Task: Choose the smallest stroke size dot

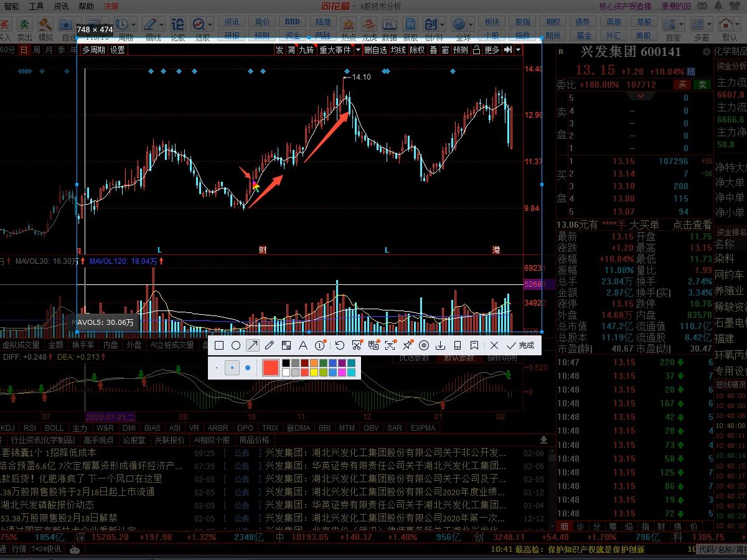Action: tap(217, 368)
